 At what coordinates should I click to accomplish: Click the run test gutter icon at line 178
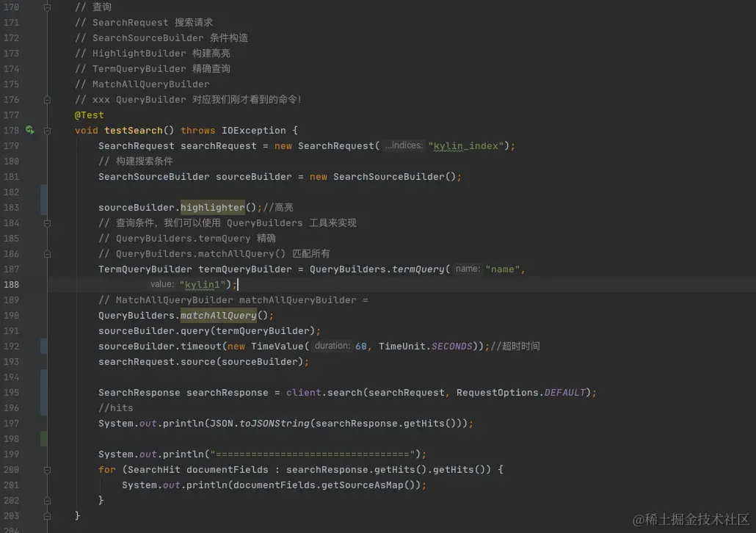(x=30, y=130)
